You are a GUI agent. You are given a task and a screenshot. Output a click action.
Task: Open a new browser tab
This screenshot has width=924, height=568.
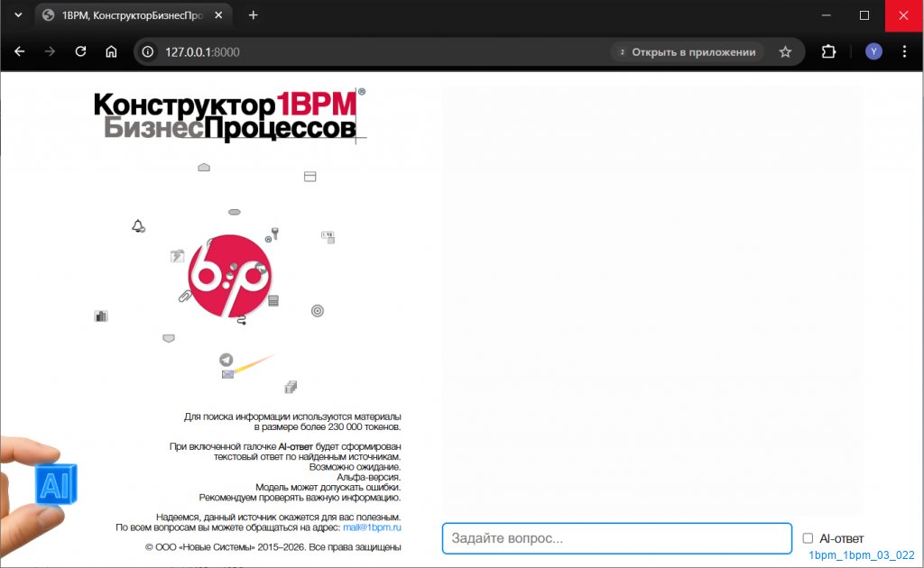254,15
